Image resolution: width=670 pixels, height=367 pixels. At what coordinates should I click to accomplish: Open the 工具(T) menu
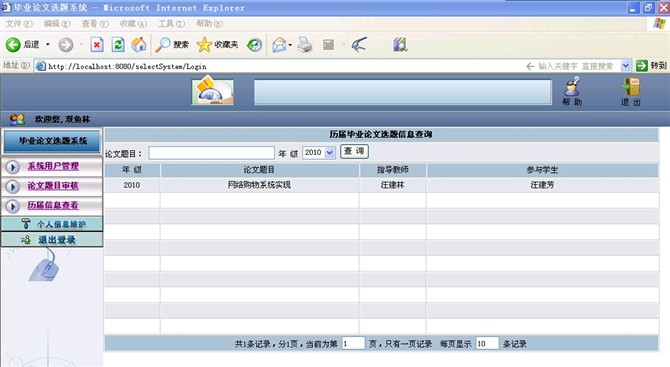click(x=171, y=23)
